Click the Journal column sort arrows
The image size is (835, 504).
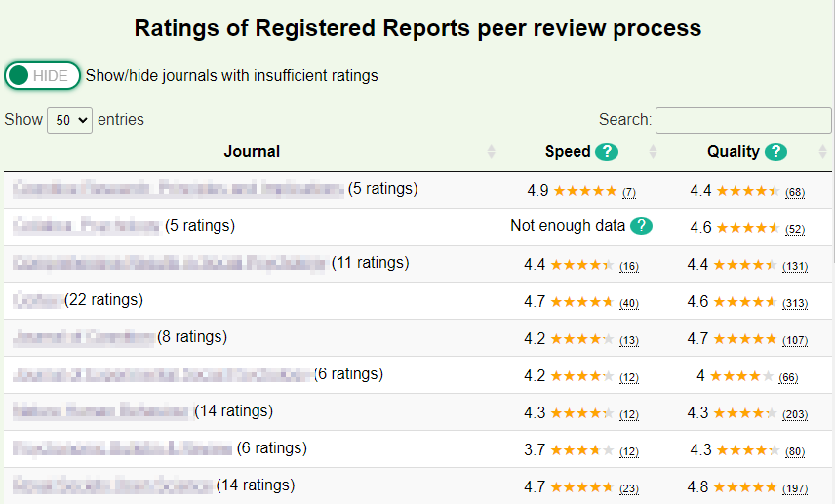pyautogui.click(x=491, y=152)
